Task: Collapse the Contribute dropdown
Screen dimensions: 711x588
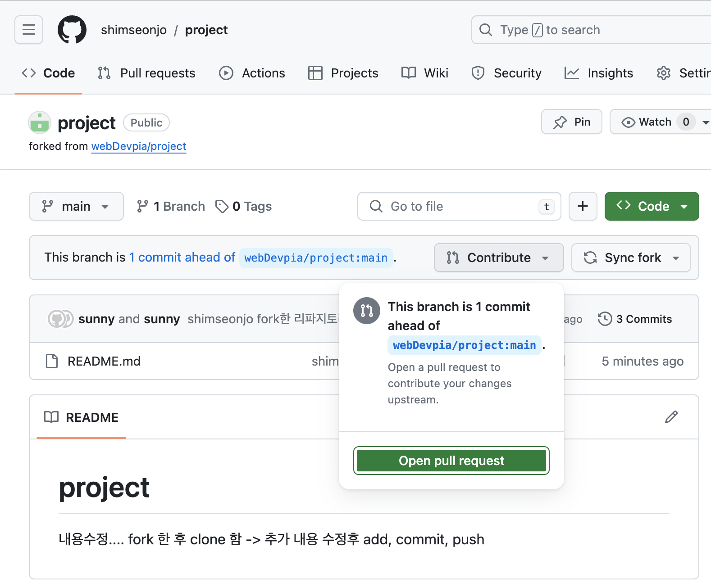Action: click(498, 258)
